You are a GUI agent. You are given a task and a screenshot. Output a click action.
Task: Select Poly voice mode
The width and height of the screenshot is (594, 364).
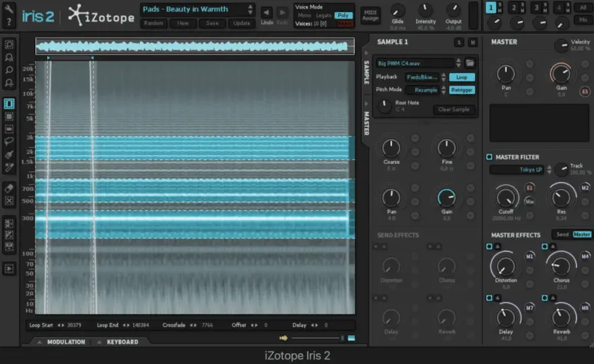click(x=343, y=15)
